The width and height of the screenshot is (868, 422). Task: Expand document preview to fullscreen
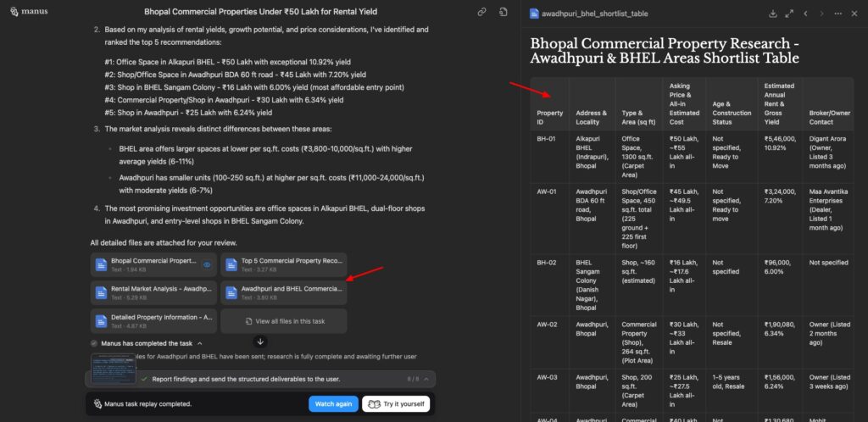tap(789, 14)
